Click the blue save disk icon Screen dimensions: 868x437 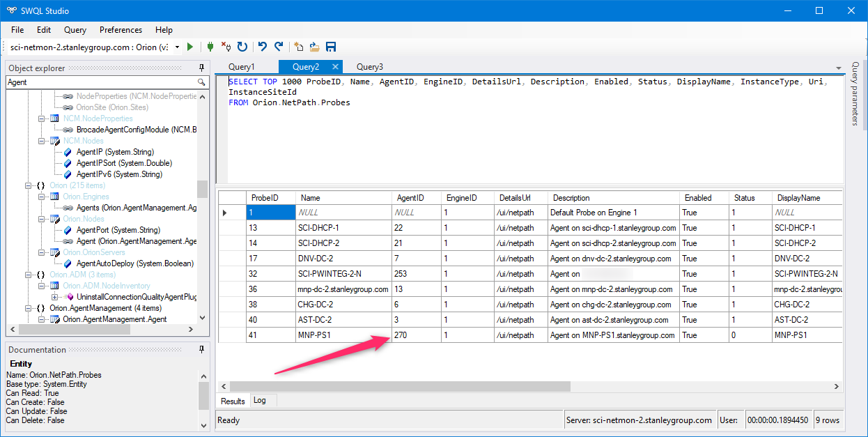(331, 47)
